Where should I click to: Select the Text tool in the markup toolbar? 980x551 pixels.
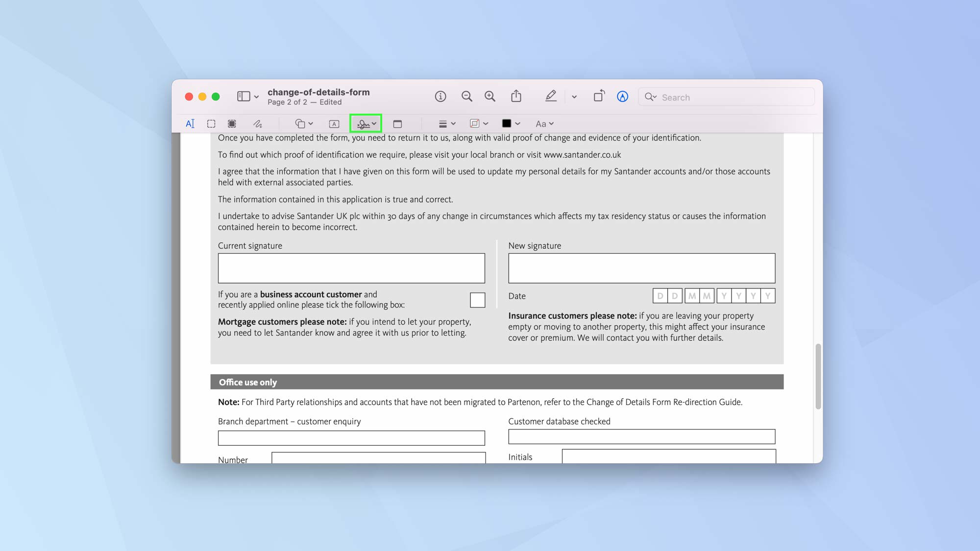click(190, 123)
